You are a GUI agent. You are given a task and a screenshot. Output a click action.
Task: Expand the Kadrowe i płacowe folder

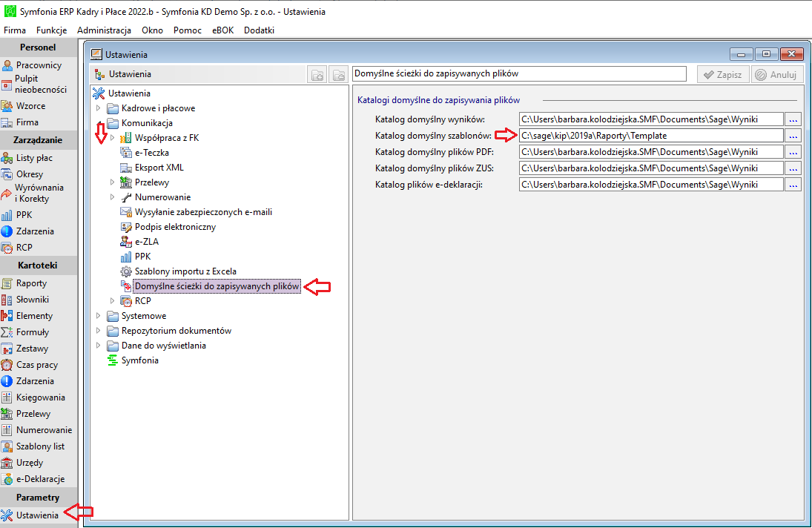[99, 108]
